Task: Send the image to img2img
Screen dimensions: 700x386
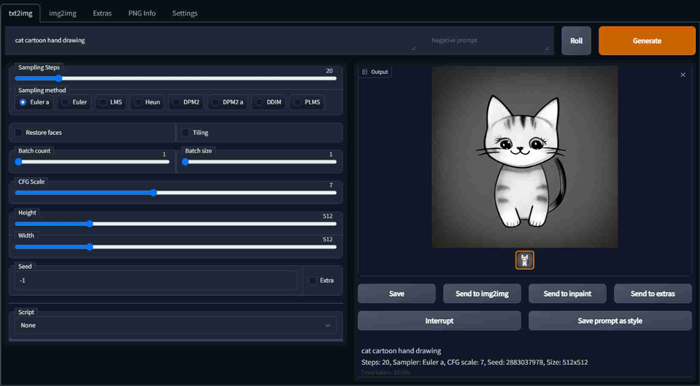Action: point(482,294)
